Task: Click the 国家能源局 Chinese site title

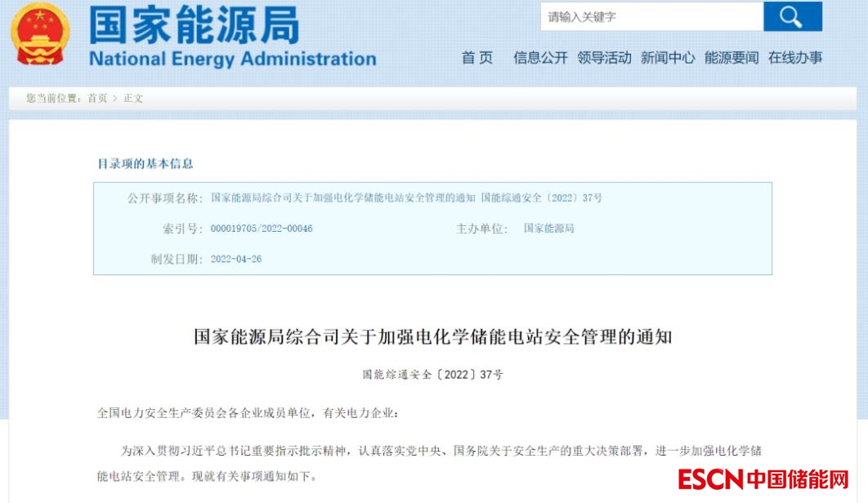Action: [x=194, y=24]
